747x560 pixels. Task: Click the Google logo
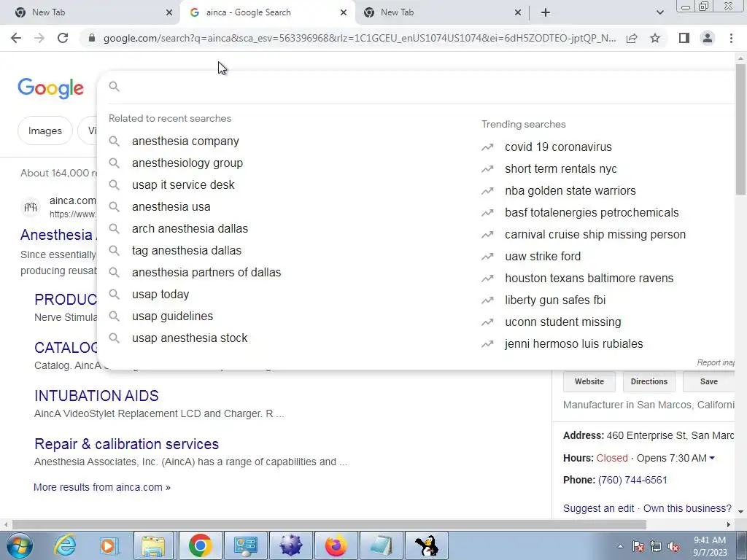pyautogui.click(x=51, y=88)
